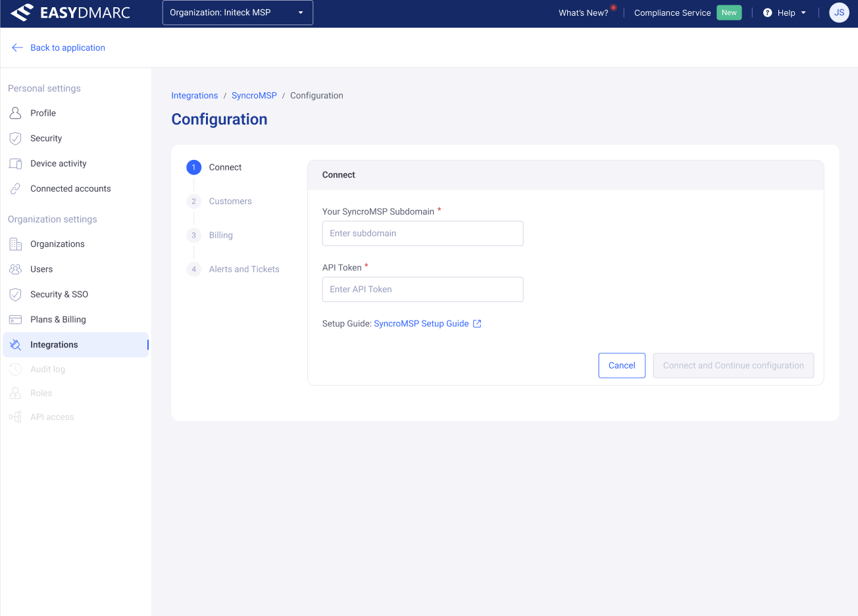The height and width of the screenshot is (616, 858).
Task: Click the Organization settings section header
Action: [53, 219]
